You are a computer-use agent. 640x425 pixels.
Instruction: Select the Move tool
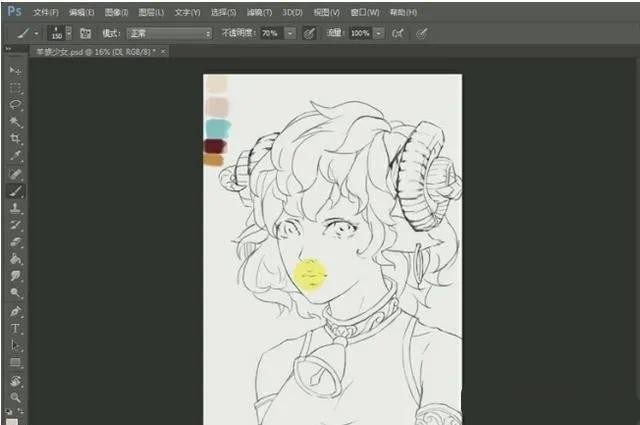[x=15, y=71]
